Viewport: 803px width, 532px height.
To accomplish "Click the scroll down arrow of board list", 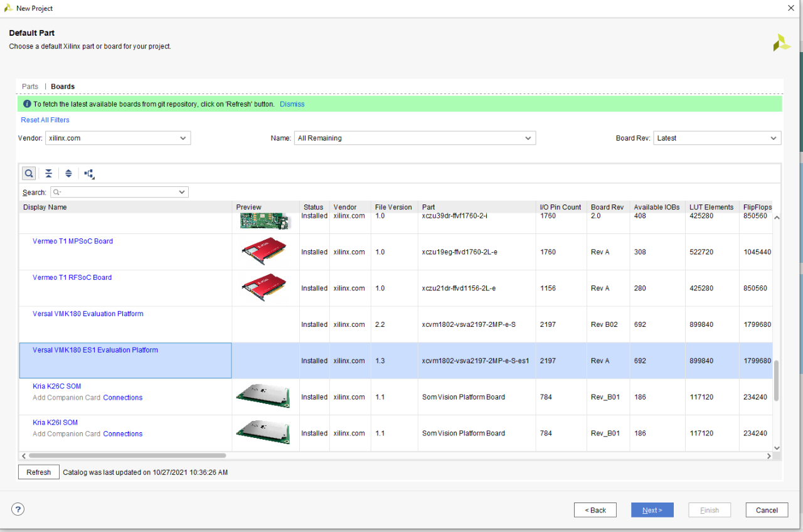I will (x=777, y=447).
